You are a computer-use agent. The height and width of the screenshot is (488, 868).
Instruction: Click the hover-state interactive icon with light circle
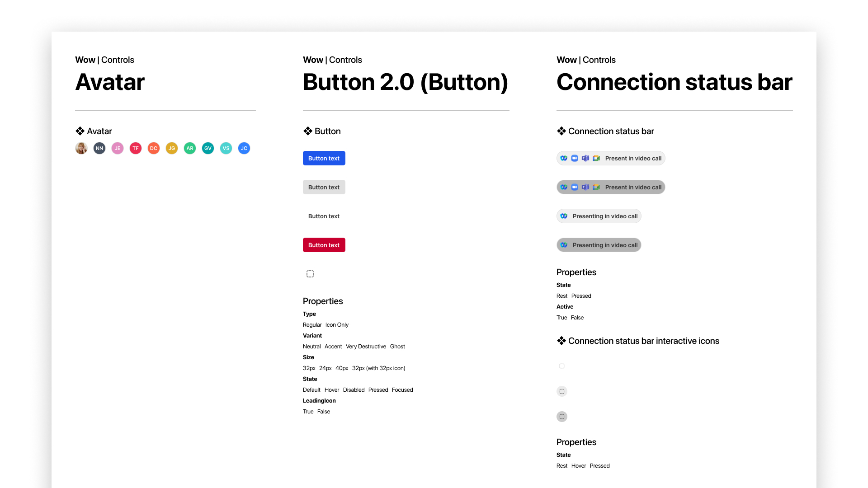click(562, 391)
